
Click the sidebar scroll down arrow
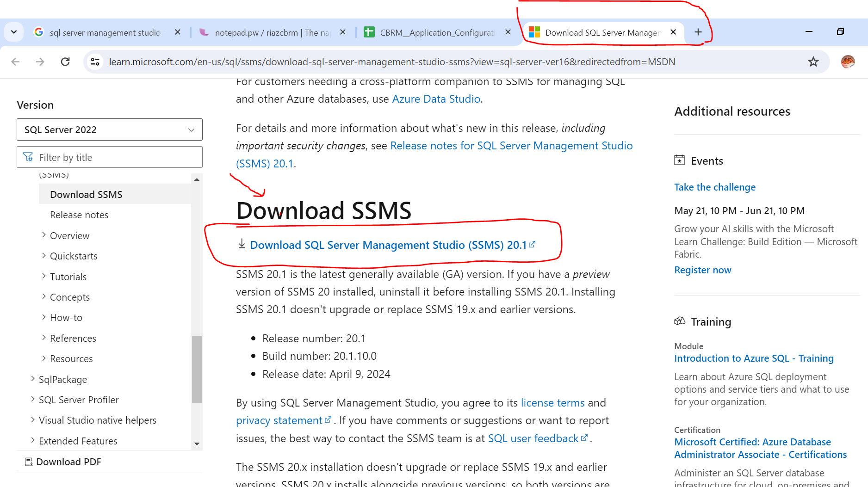click(x=197, y=444)
